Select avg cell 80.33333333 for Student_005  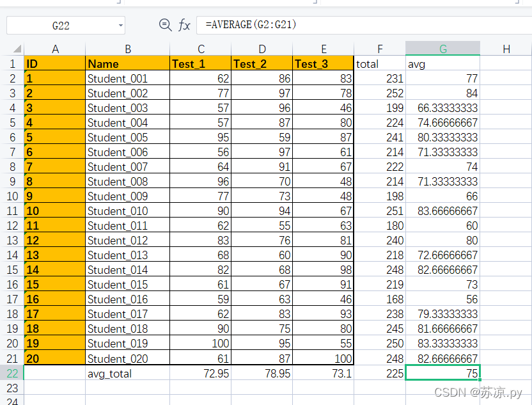pyautogui.click(x=442, y=137)
